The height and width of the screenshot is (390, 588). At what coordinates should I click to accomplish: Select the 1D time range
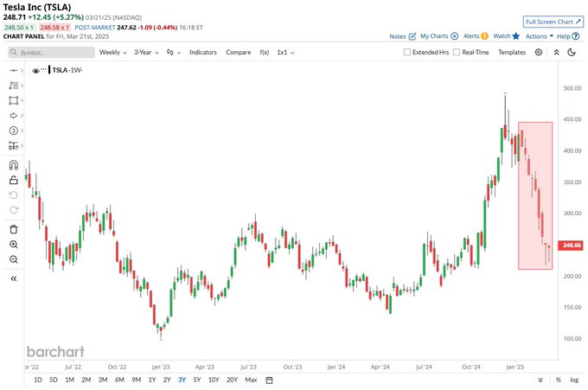pos(38,380)
